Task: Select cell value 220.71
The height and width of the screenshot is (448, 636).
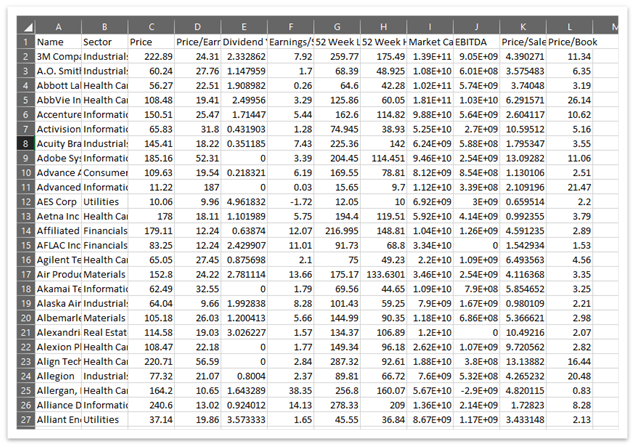Action: [151, 362]
